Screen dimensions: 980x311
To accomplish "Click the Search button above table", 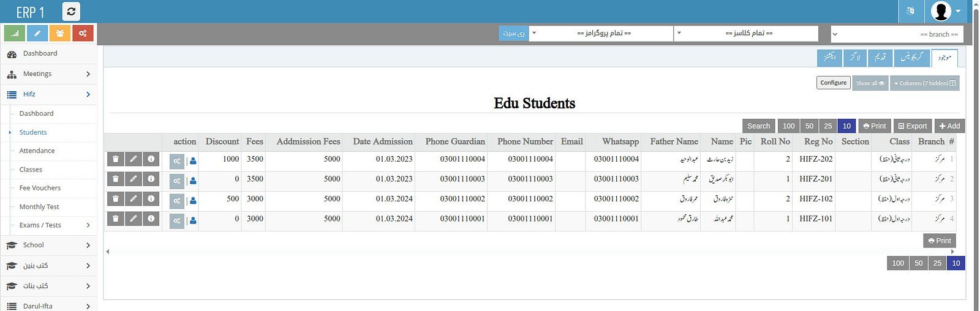I will coord(758,126).
